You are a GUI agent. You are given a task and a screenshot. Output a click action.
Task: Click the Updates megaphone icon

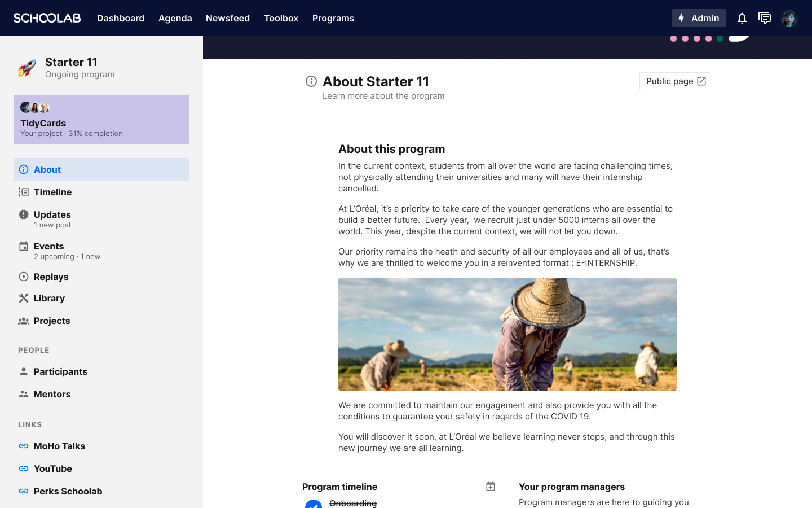23,214
